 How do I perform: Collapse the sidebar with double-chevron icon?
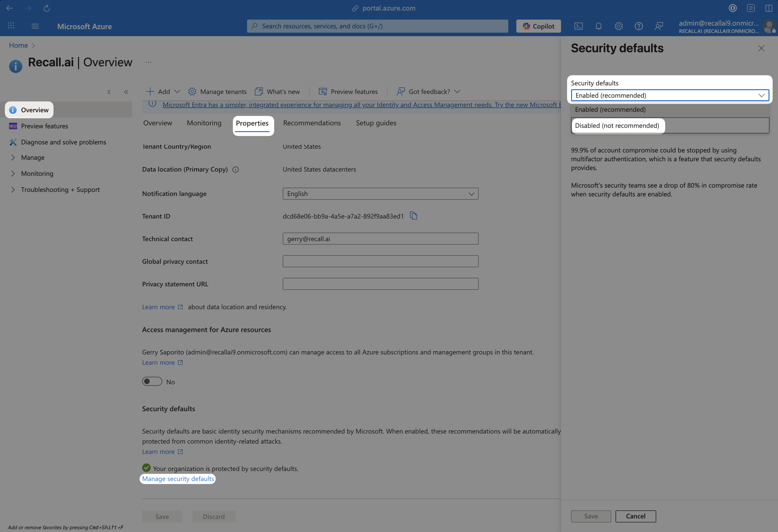coord(126,92)
